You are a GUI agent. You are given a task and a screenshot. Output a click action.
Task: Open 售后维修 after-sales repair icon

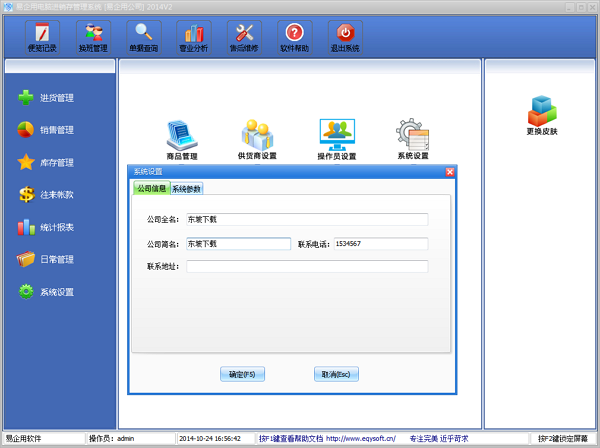click(244, 37)
